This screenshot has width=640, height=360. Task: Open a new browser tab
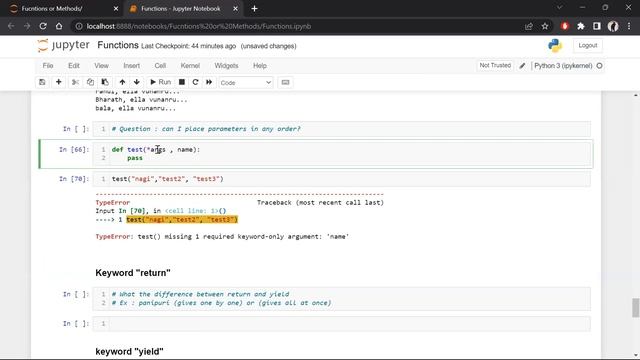254,9
